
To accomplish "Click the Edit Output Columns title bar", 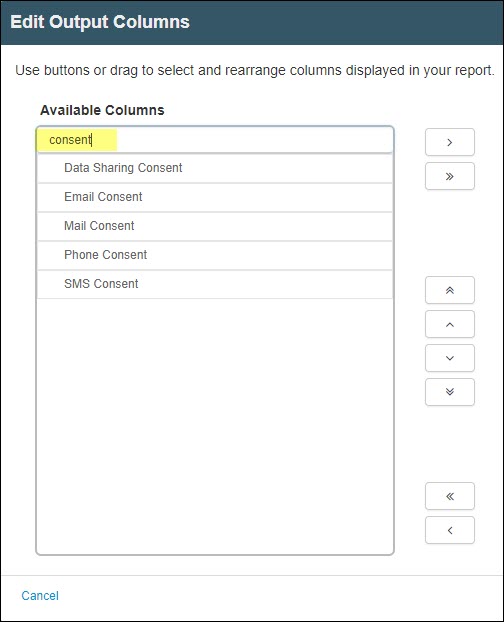I will (252, 22).
